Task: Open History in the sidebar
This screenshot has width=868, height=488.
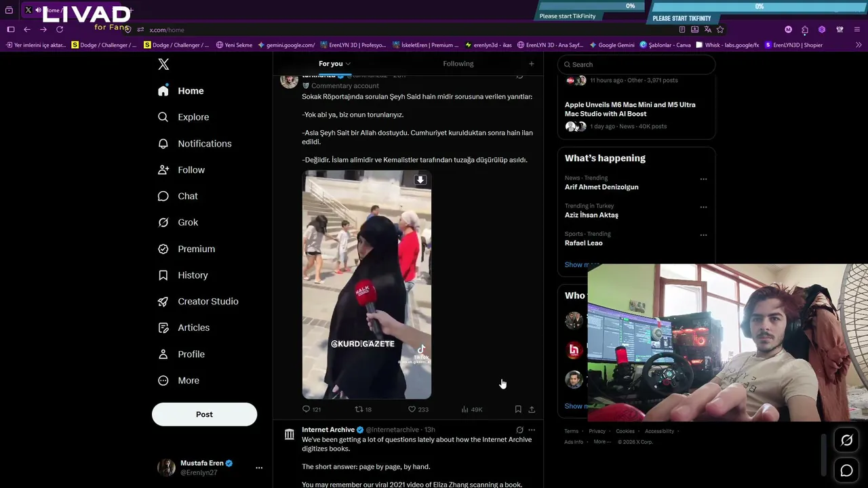Action: (x=182, y=275)
